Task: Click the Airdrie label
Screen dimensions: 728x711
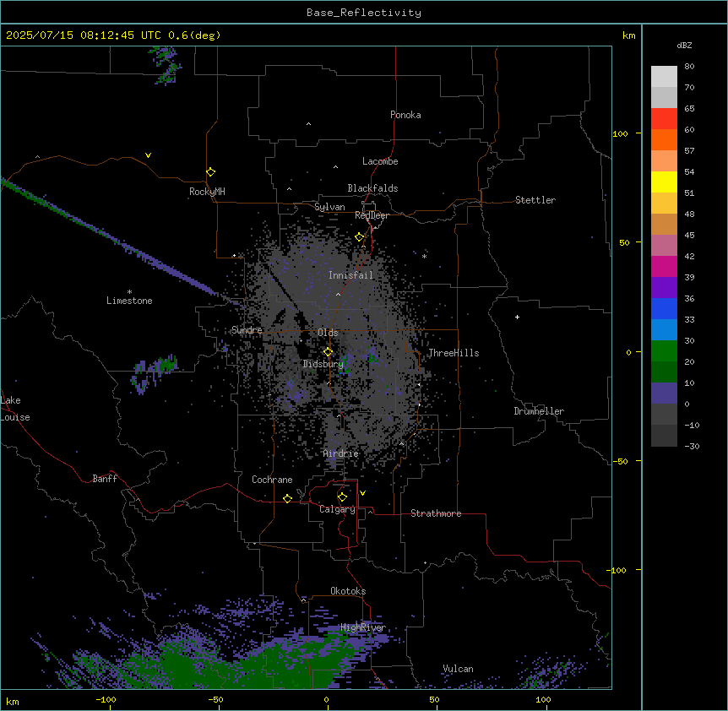Action: pyautogui.click(x=341, y=453)
